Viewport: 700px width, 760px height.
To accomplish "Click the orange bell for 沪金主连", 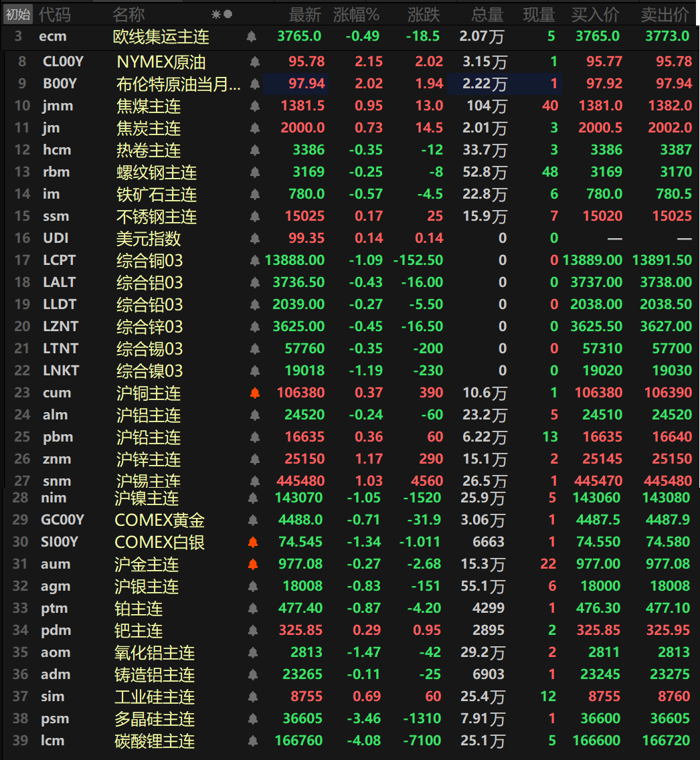I will point(253,564).
